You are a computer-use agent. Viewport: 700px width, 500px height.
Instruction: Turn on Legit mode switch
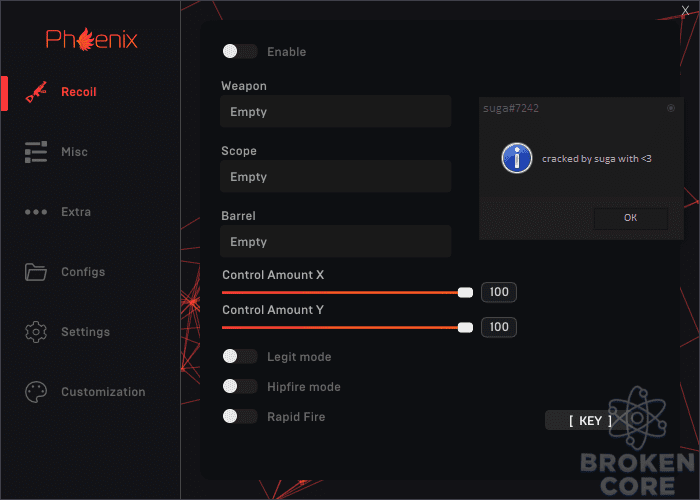click(x=240, y=356)
